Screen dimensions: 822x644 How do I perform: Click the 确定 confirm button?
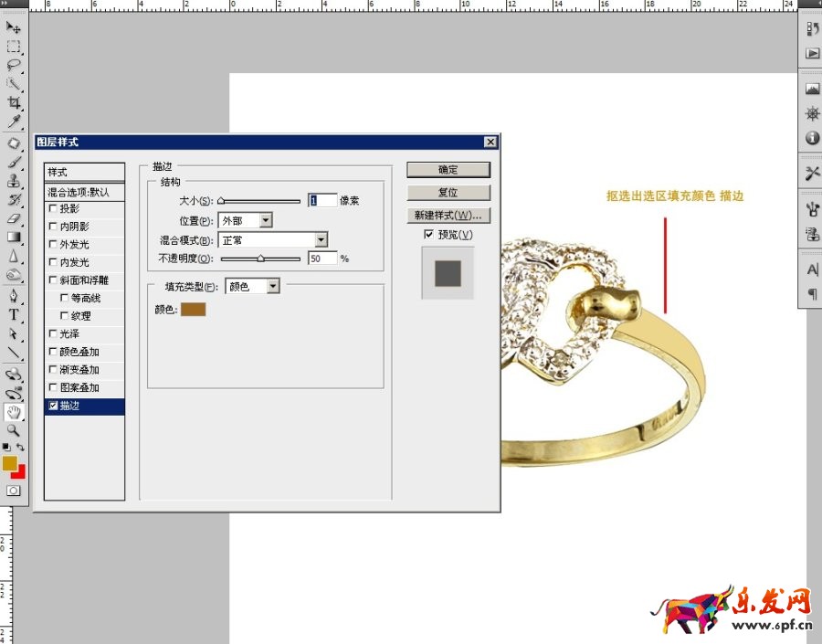coord(448,170)
